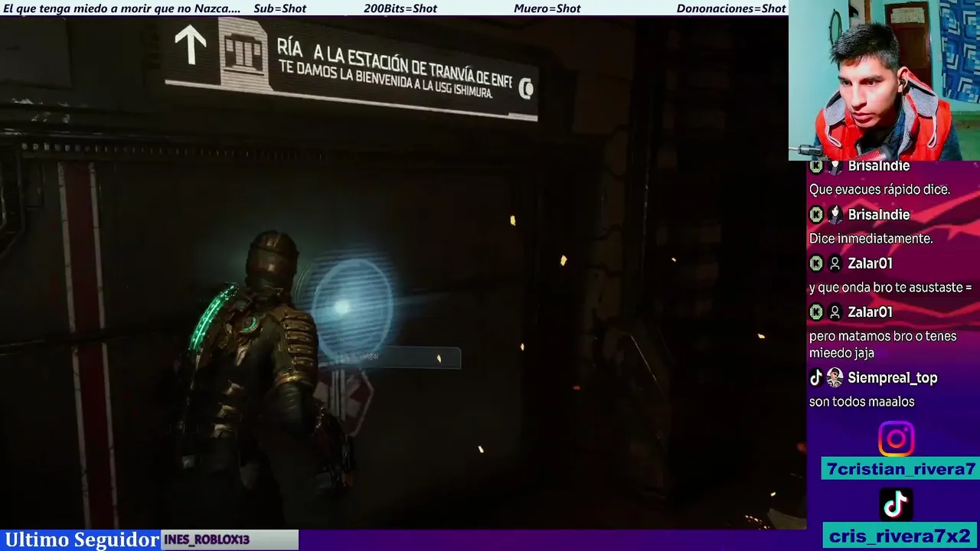Click Kick platform badge beside 'Dice inmediatamente' sender

click(816, 214)
